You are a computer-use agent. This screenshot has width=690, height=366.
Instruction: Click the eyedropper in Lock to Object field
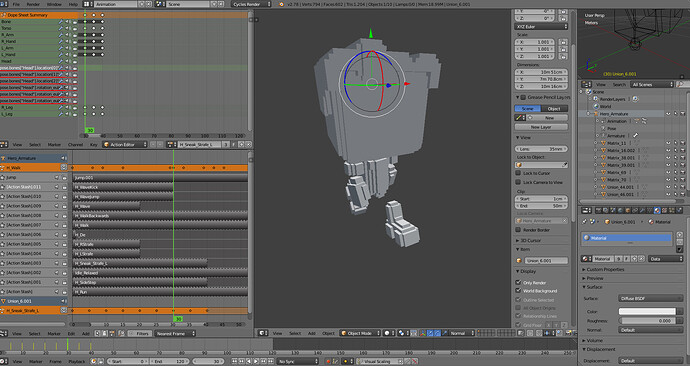coord(564,165)
